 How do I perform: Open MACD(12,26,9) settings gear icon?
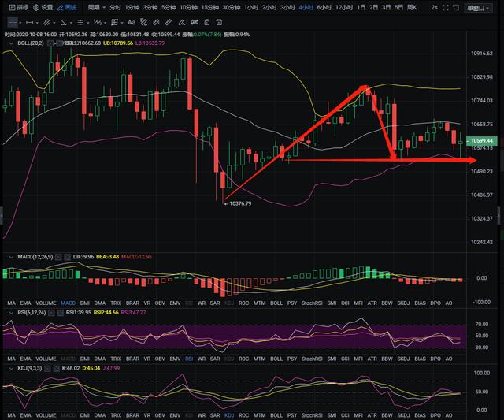click(x=58, y=257)
